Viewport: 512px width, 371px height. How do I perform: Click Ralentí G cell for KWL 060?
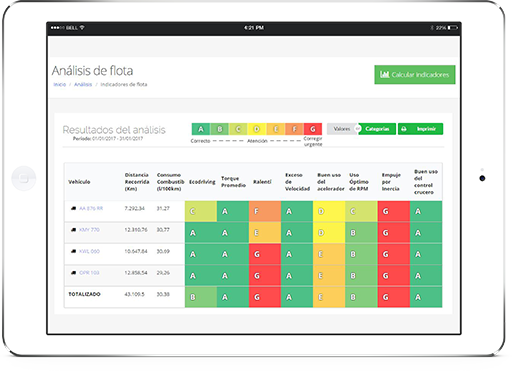[x=265, y=254]
